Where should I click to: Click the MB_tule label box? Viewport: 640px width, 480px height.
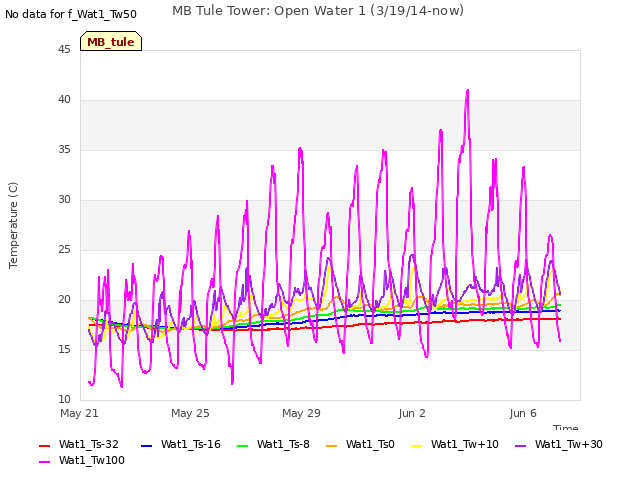coord(111,41)
